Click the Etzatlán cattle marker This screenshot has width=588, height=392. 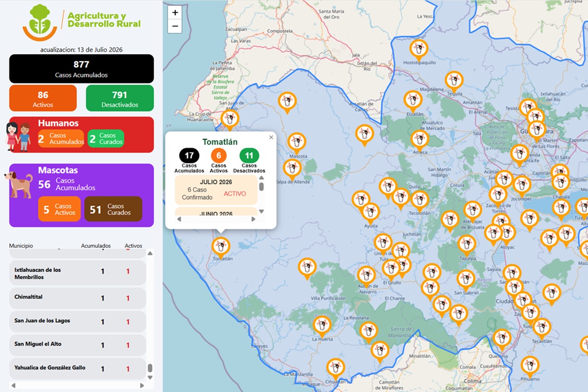pyautogui.click(x=413, y=100)
